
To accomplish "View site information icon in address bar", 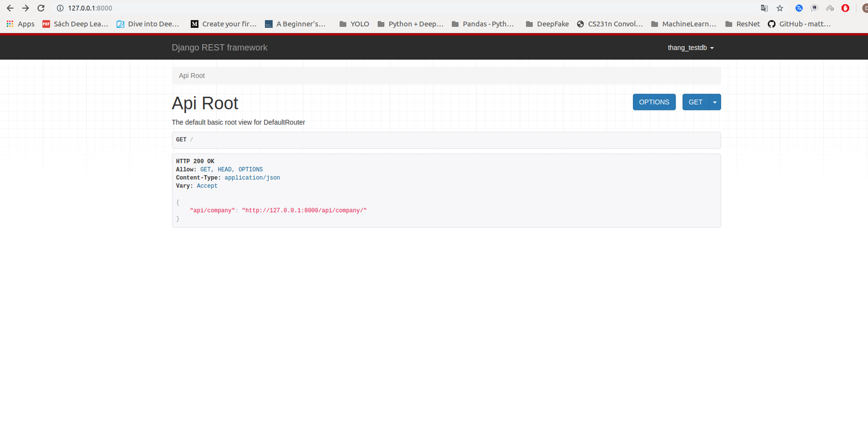I will (x=60, y=8).
